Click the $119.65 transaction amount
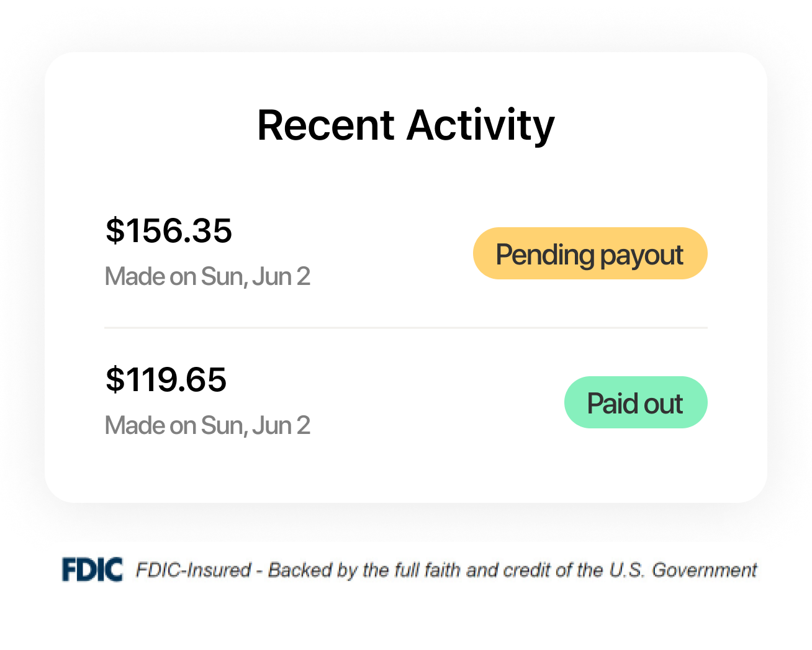This screenshot has width=812, height=650. coord(166,380)
